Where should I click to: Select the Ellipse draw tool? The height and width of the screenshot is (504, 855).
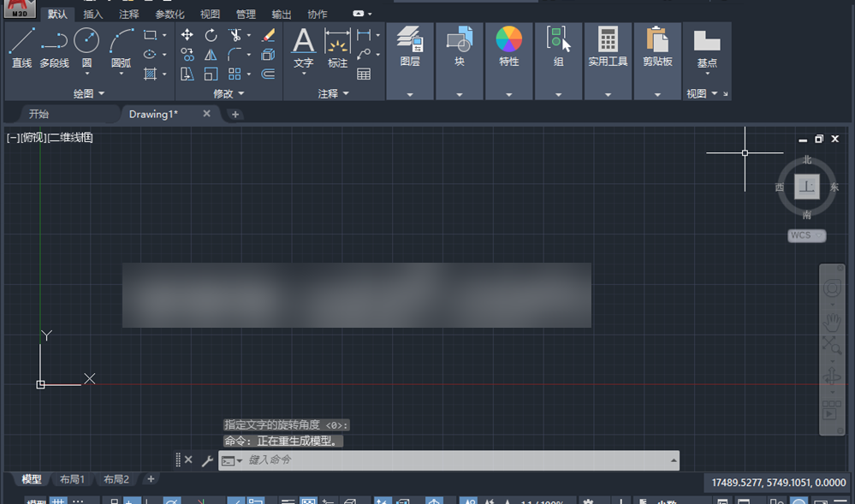pyautogui.click(x=150, y=55)
